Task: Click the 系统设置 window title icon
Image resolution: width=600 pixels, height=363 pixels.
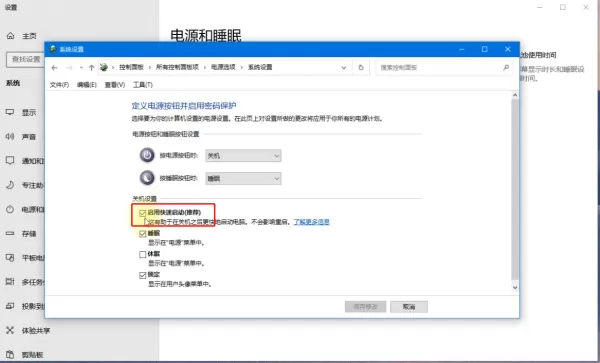Action: click(x=53, y=49)
